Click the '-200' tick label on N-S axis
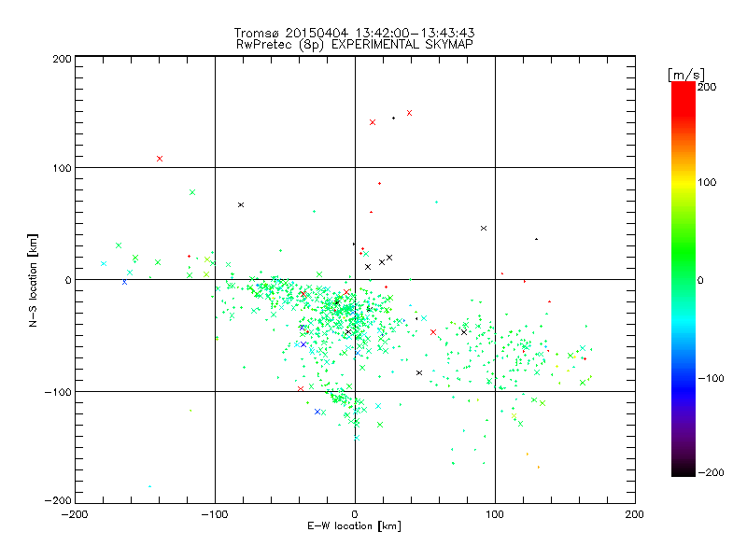This screenshot has height=560, width=747. [58, 500]
